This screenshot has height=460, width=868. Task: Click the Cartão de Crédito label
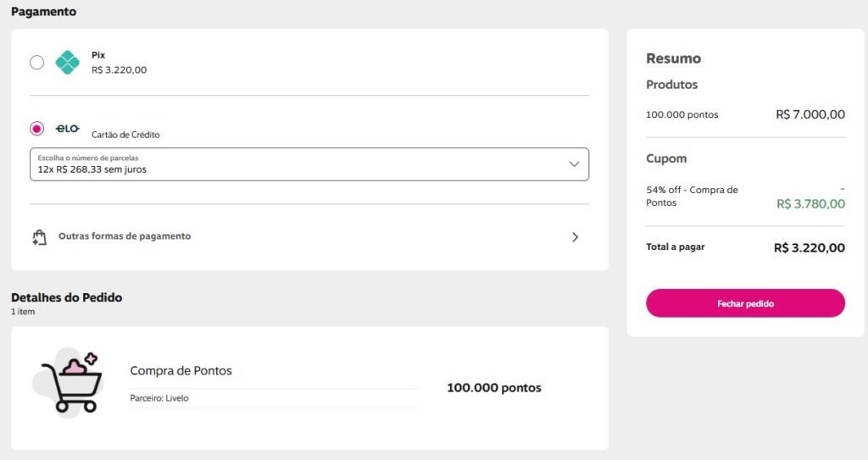[x=125, y=135]
